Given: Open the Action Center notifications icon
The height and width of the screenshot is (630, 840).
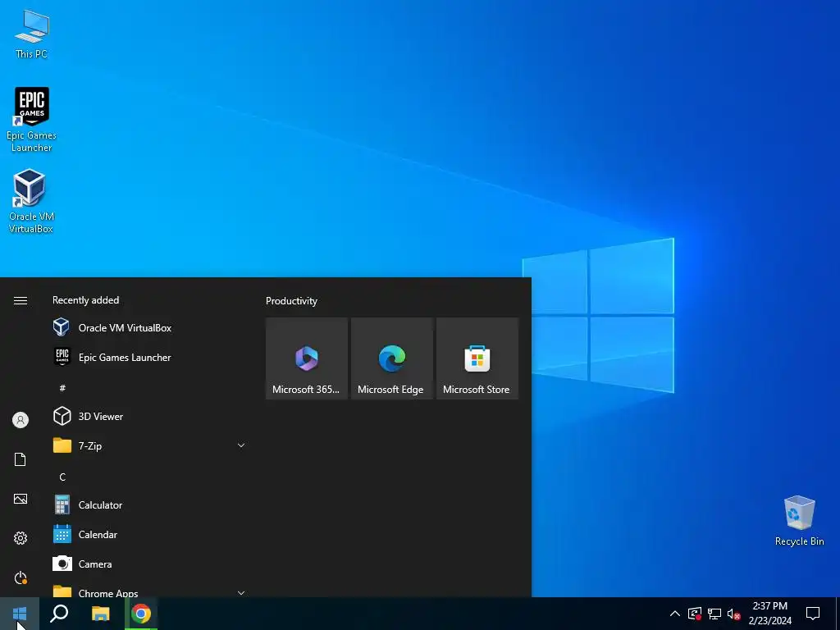Looking at the screenshot, I should coord(813,614).
